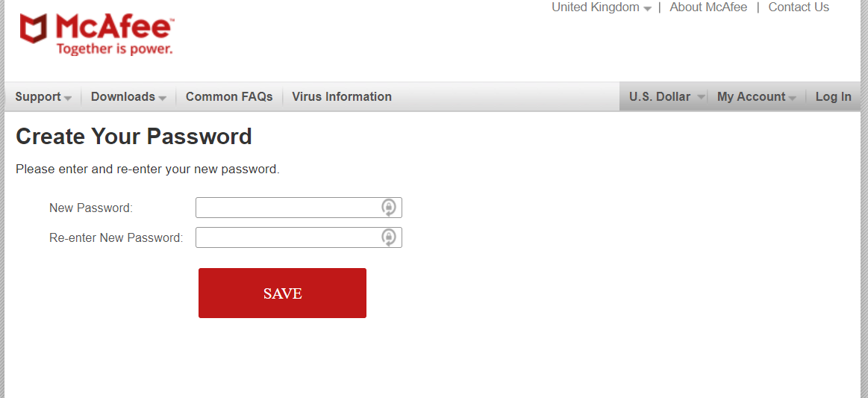The width and height of the screenshot is (868, 398).
Task: Click the small arrow beside Downloads
Action: coord(162,98)
